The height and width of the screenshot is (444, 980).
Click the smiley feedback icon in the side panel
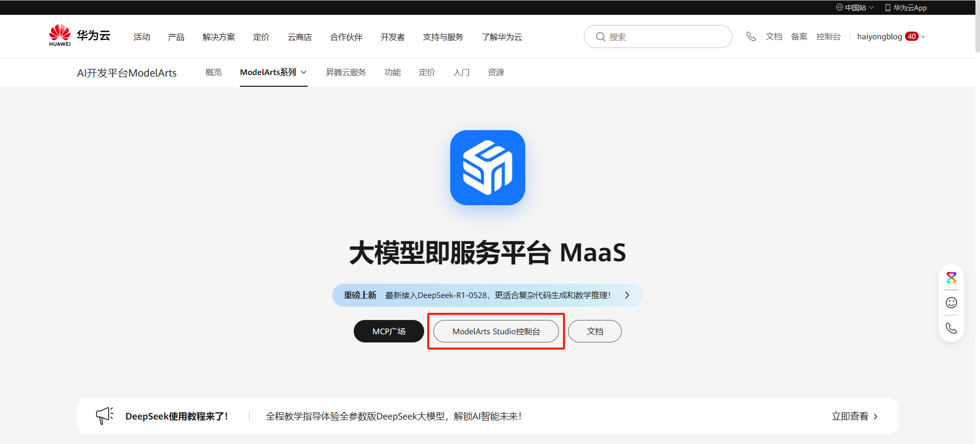[x=951, y=303]
